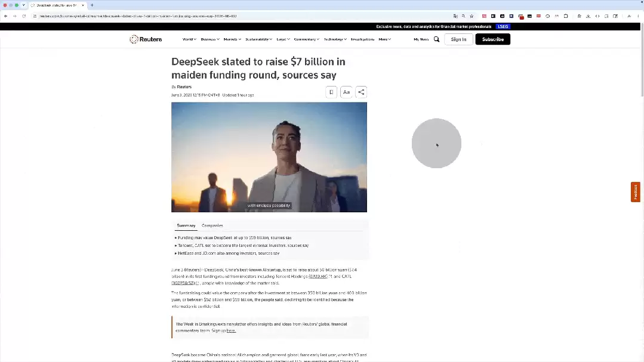Switch to the Companies tab
This screenshot has height=362, width=644.
(212, 225)
